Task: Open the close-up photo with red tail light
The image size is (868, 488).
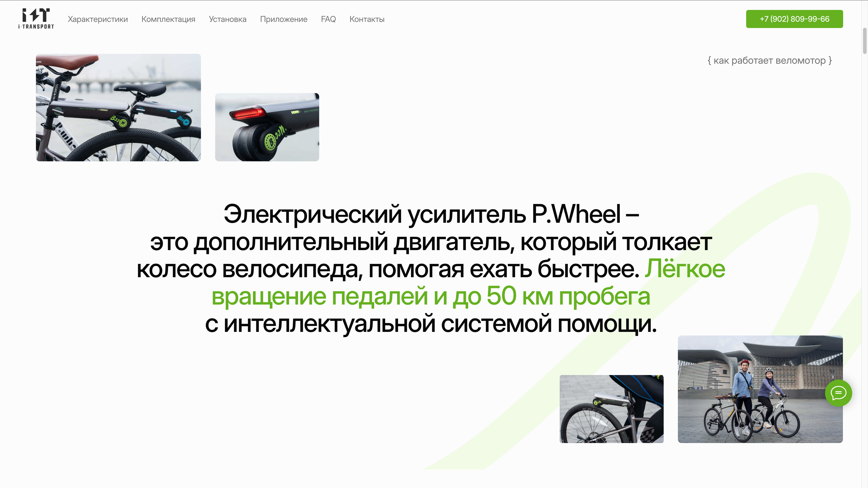Action: [x=267, y=127]
